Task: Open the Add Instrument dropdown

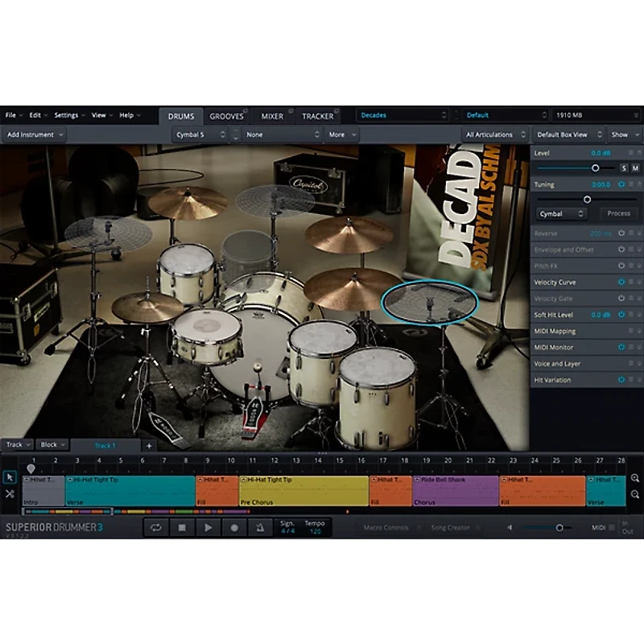Action: click(35, 134)
